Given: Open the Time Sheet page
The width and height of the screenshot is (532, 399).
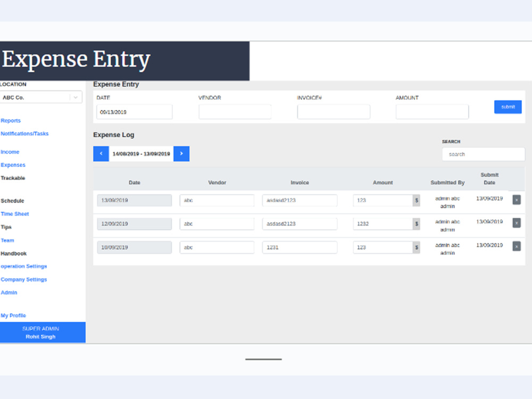Looking at the screenshot, I should click(x=15, y=213).
